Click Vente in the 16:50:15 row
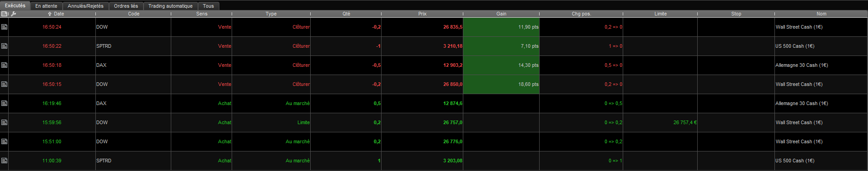This screenshot has height=171, width=868. 224,84
